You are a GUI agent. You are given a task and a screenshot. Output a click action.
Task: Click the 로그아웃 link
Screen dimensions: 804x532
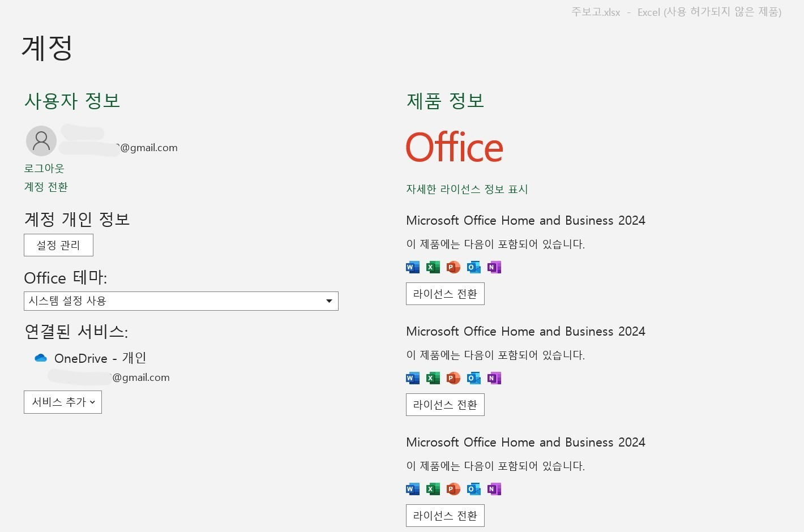44,168
